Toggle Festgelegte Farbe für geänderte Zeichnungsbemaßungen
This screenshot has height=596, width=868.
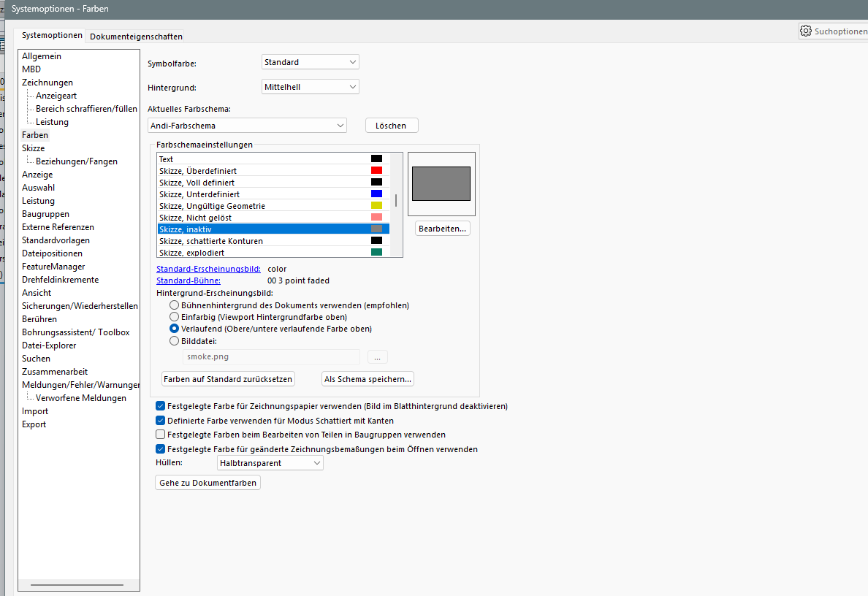point(161,448)
